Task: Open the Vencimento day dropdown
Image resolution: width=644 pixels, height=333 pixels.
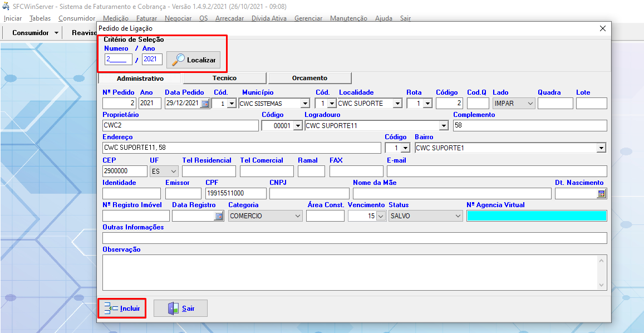Action: (x=381, y=216)
